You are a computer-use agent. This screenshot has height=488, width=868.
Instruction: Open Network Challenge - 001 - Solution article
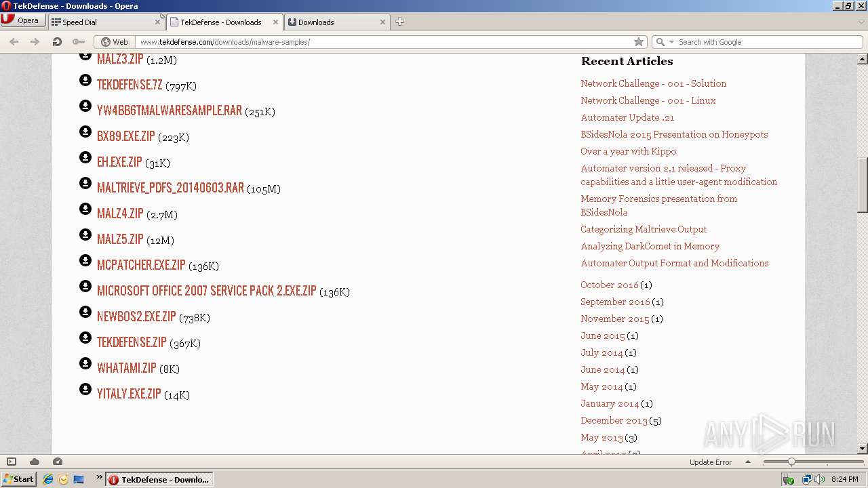(x=653, y=83)
